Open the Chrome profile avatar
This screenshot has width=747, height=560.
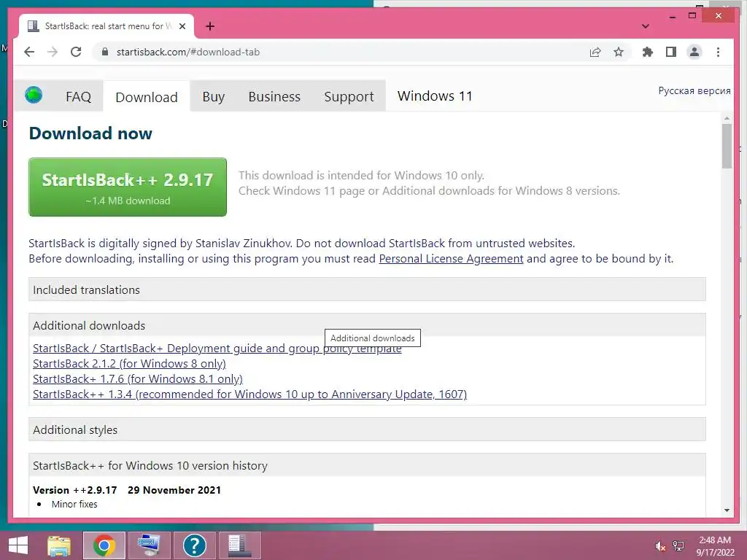[x=694, y=52]
